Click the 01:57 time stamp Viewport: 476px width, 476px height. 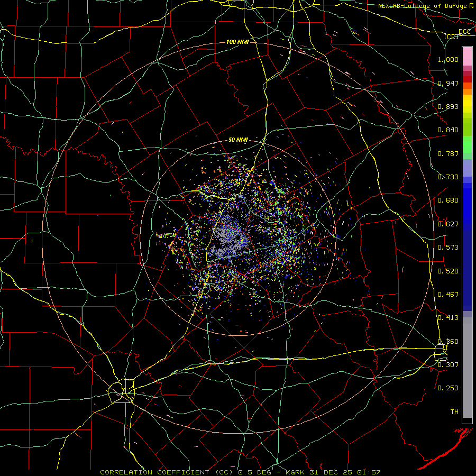tap(369, 472)
